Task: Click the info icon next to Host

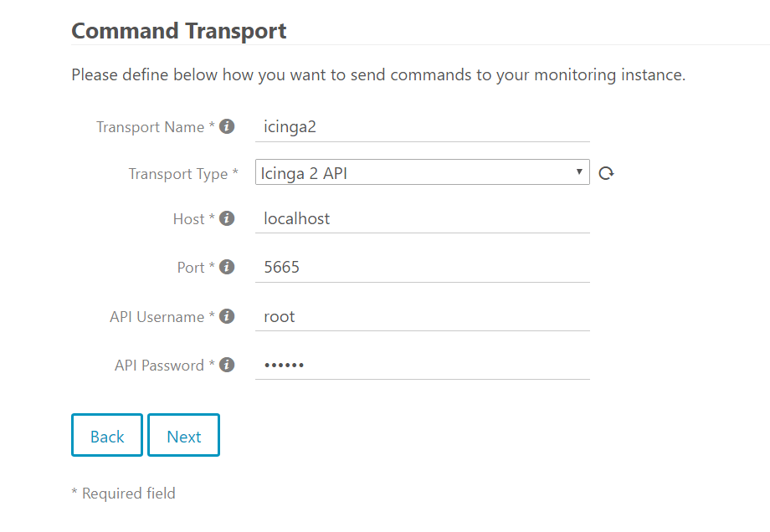Action: (227, 218)
